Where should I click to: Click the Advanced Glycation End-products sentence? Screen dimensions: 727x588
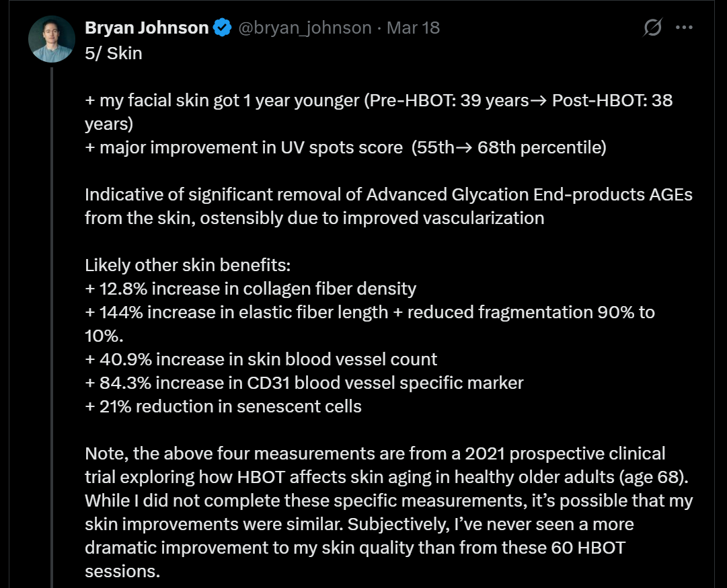pyautogui.click(x=389, y=207)
